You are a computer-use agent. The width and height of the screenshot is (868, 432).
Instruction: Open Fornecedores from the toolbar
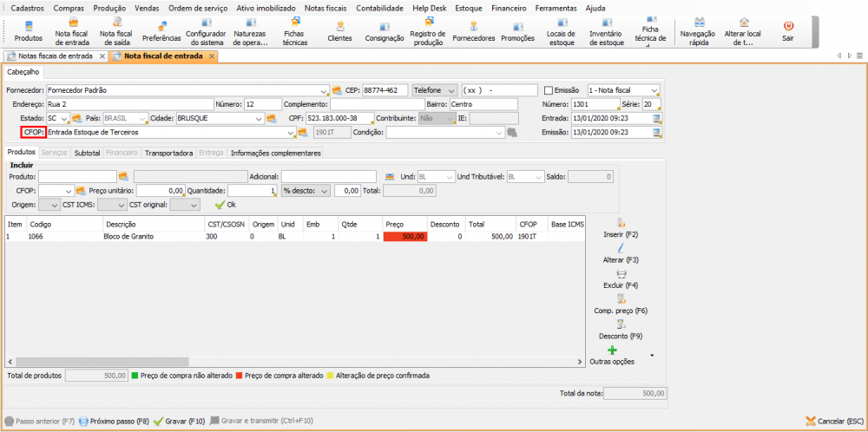click(x=474, y=26)
